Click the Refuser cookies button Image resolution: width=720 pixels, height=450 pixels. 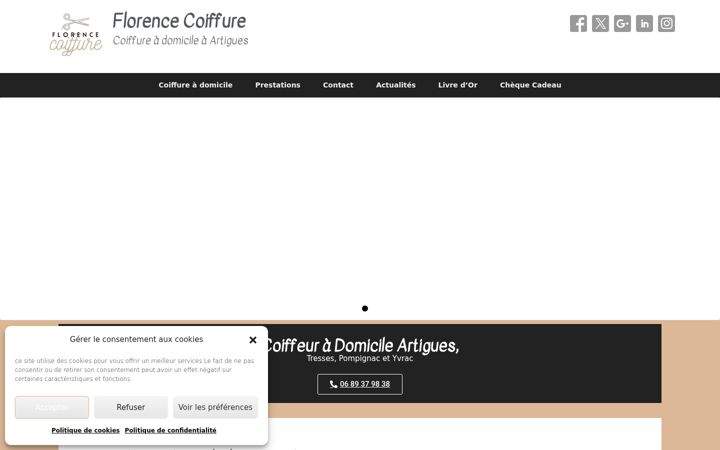[x=131, y=407]
